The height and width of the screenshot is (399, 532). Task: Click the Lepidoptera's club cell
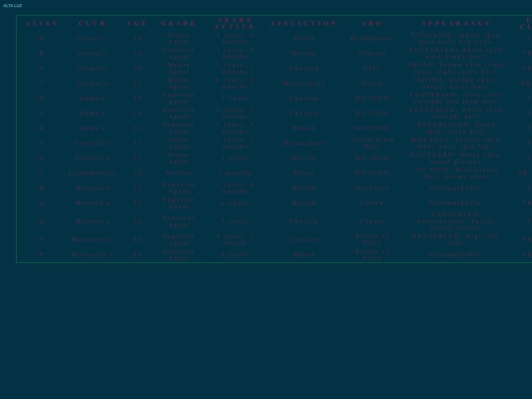[x=93, y=173]
